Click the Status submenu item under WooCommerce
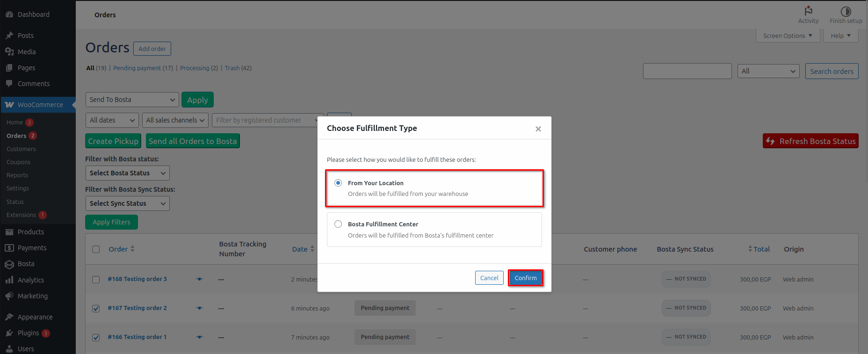 (15, 202)
